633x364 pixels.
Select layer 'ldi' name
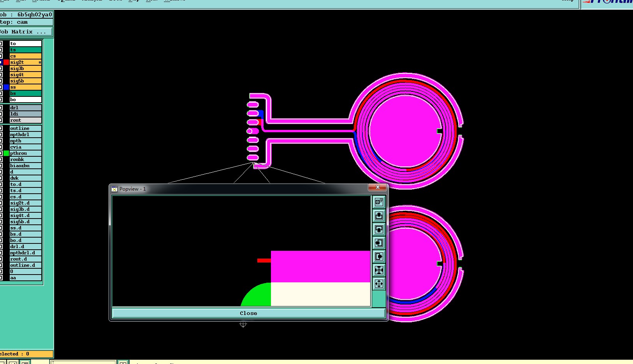tap(25, 114)
